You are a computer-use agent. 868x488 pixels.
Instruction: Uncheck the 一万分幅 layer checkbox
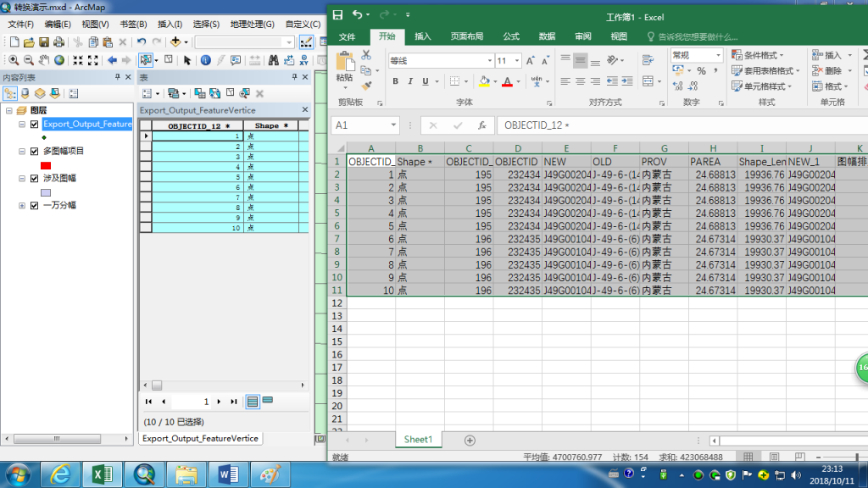click(34, 205)
